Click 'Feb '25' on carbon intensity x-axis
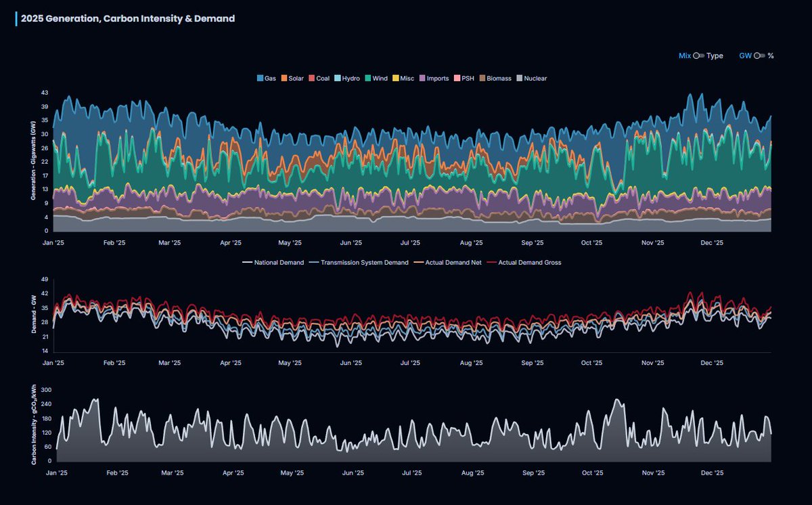The image size is (812, 505). tap(117, 473)
